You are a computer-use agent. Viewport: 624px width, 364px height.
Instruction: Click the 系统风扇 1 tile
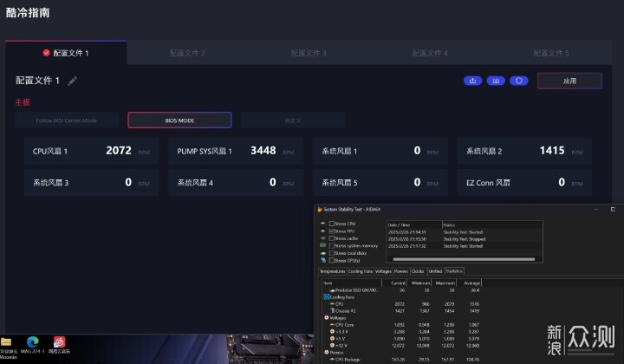coord(380,151)
